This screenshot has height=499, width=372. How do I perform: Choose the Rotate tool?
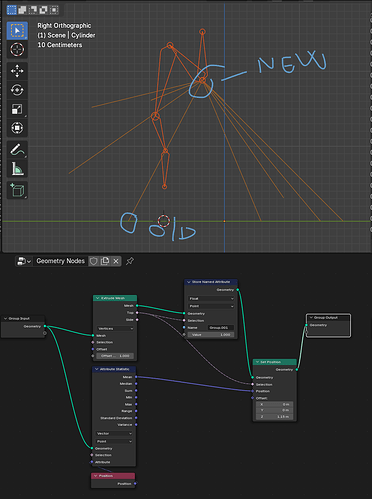click(x=17, y=90)
